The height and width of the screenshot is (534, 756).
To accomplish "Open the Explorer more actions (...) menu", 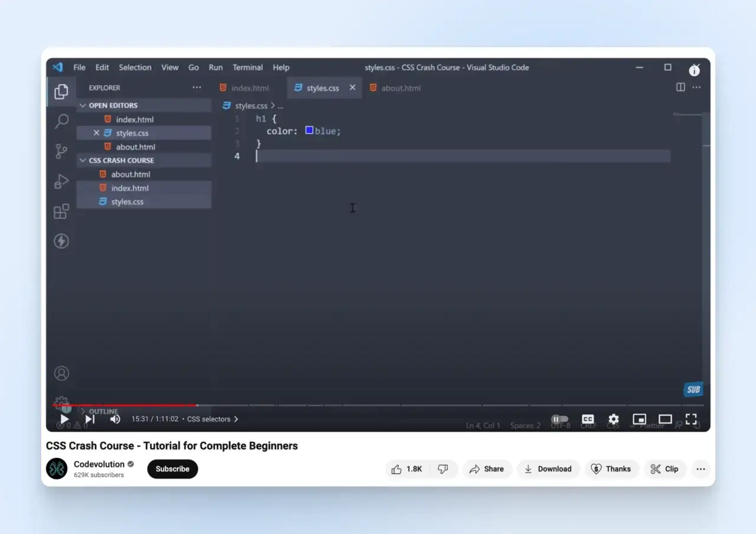I will pyautogui.click(x=197, y=87).
